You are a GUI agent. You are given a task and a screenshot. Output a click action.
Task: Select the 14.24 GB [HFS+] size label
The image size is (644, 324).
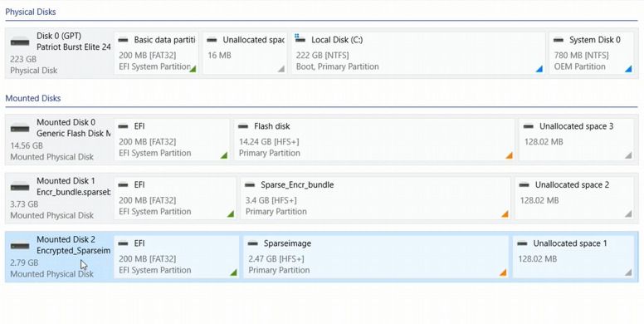click(x=269, y=142)
